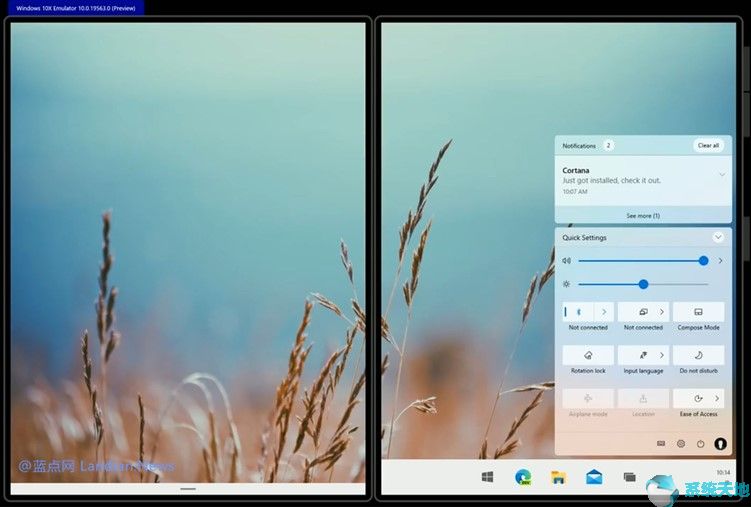The image size is (751, 507).
Task: Click the left screen's bottom taskbar handle
Action: tap(188, 489)
